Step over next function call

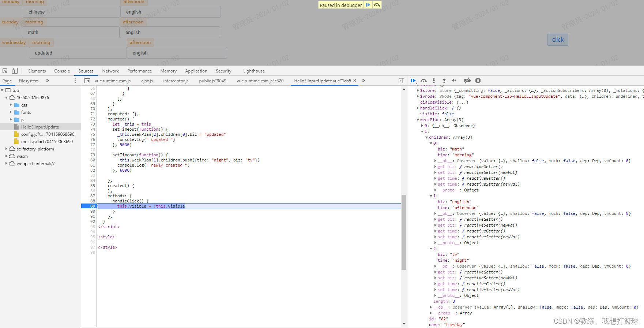424,81
